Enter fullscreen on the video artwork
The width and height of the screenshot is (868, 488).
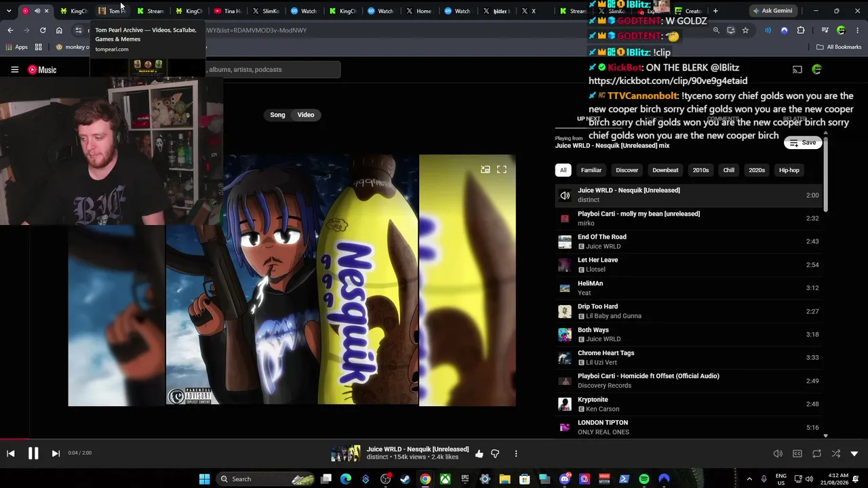point(502,169)
